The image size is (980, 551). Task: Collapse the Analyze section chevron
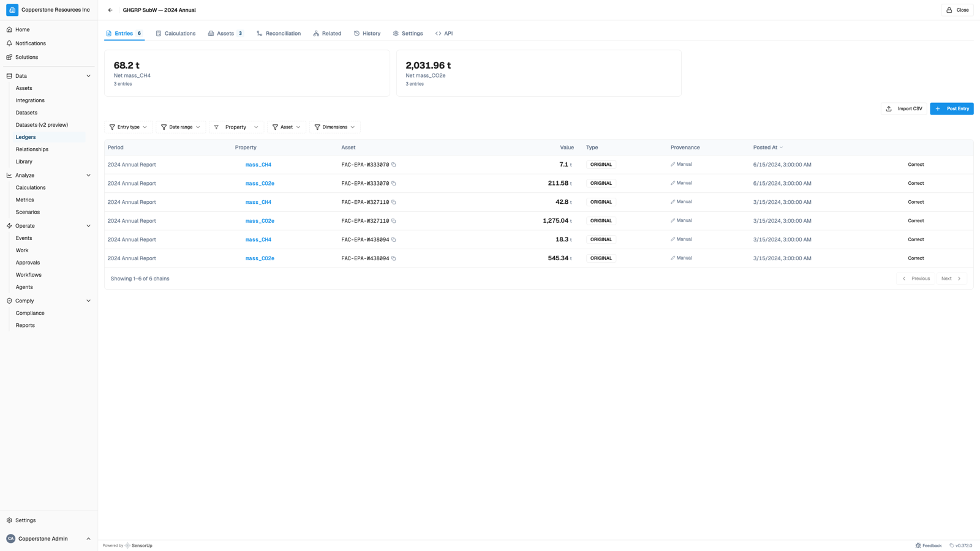(88, 175)
